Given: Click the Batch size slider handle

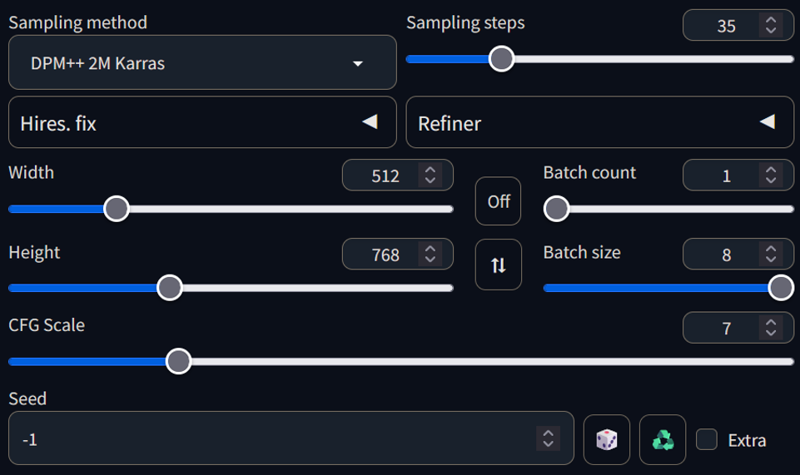Looking at the screenshot, I should pos(781,288).
